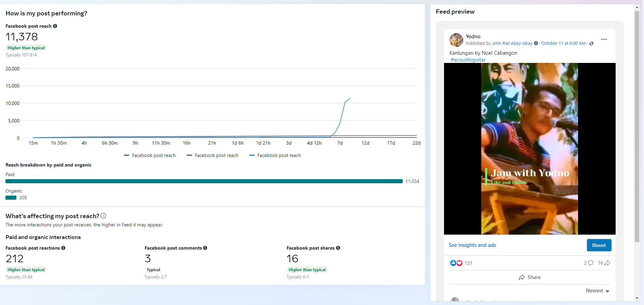Click the info icon beside Facebook post reactions
This screenshot has width=644, height=305.
click(x=63, y=248)
